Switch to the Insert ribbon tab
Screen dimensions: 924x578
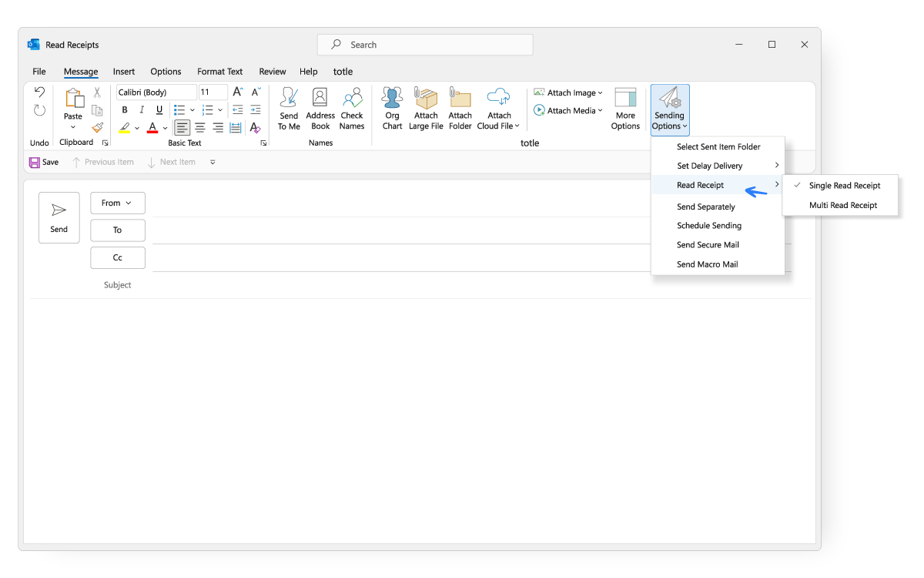point(124,72)
